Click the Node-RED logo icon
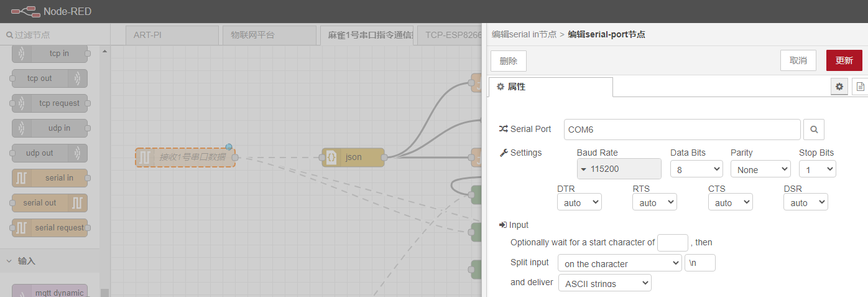868x297 pixels. pyautogui.click(x=25, y=11)
